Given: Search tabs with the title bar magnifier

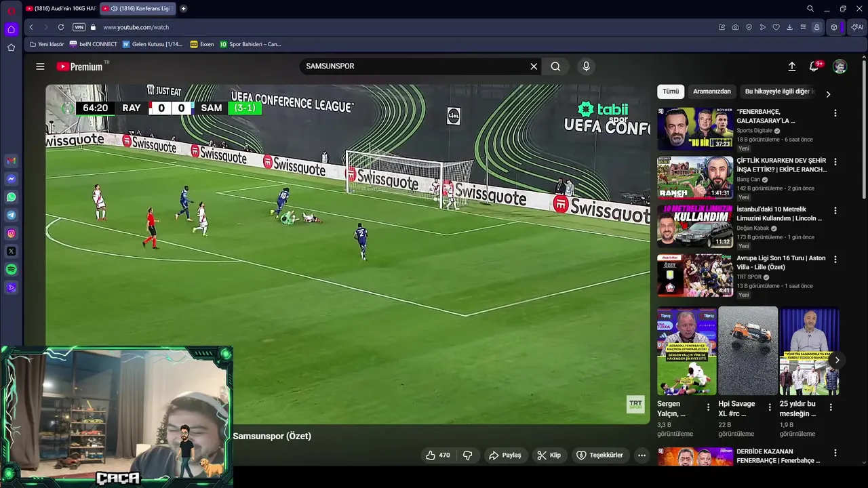Looking at the screenshot, I should click(x=810, y=9).
